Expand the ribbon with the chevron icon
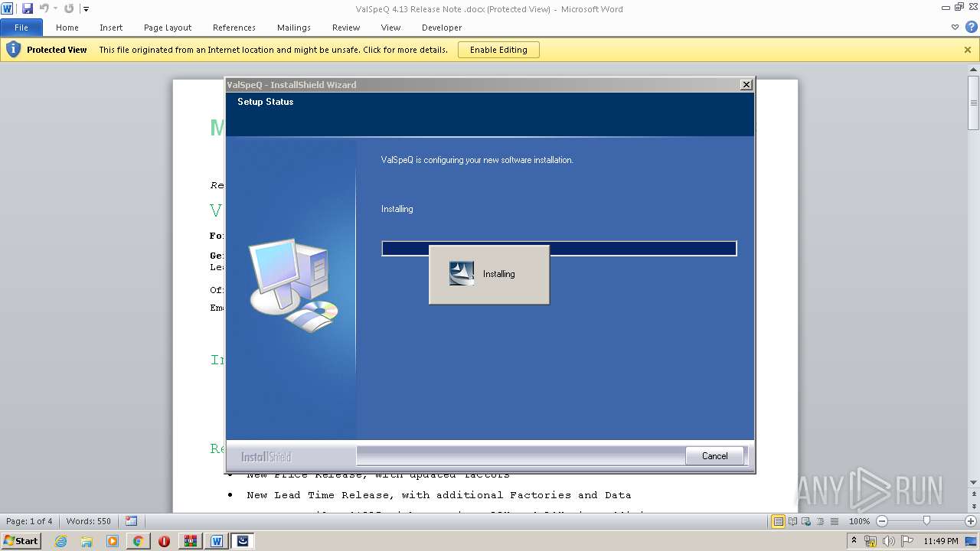This screenshot has height=551, width=980. click(x=955, y=28)
